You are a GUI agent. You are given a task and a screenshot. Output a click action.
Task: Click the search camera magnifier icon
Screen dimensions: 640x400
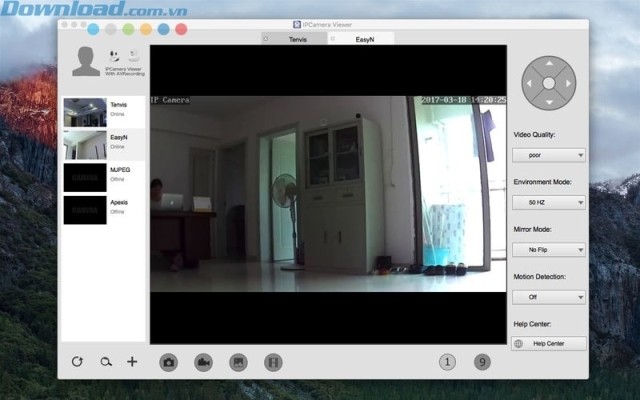click(x=104, y=362)
